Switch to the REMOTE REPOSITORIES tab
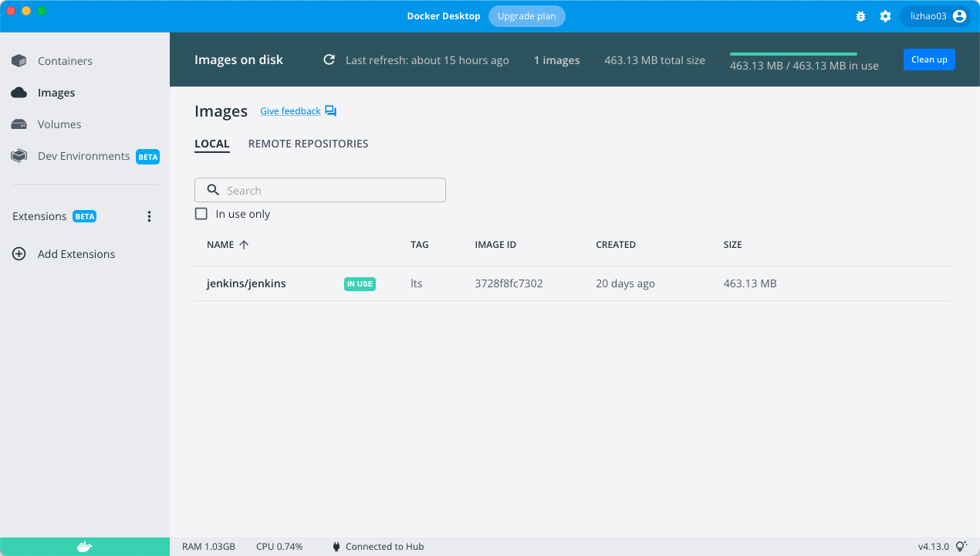The image size is (980, 556). click(308, 144)
